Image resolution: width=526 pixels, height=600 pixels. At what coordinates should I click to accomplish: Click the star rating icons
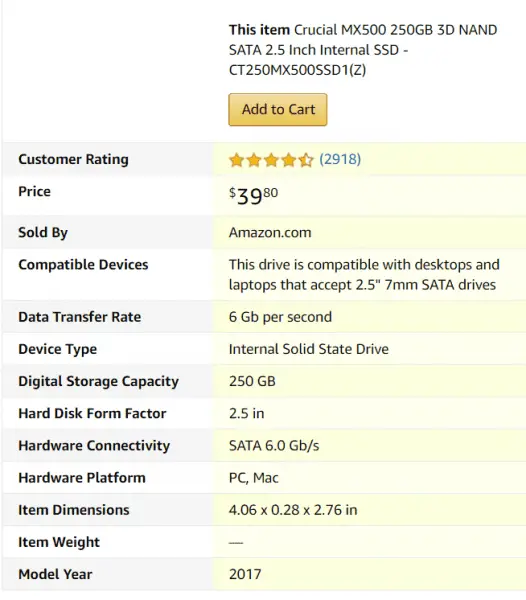point(271,160)
